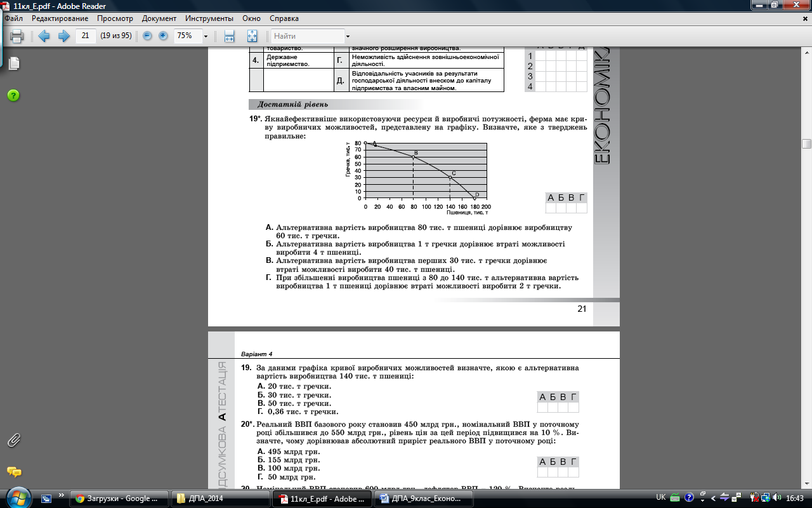This screenshot has width=812, height=508.
Task: Click 'Варіант 4' heading text
Action: pos(256,354)
